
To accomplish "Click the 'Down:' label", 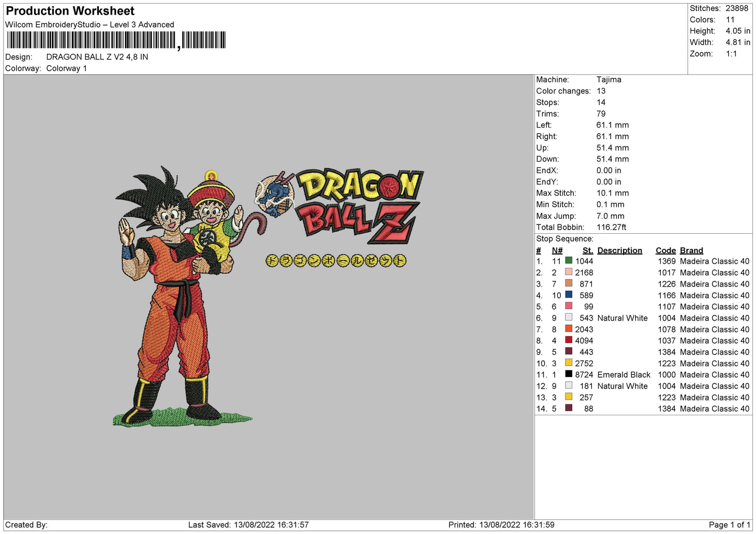I will (547, 159).
